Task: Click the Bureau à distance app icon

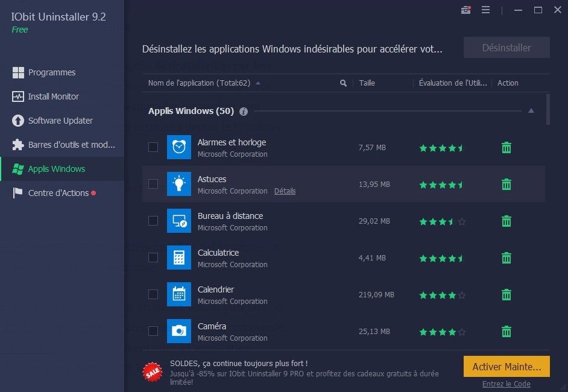Action: click(x=179, y=221)
